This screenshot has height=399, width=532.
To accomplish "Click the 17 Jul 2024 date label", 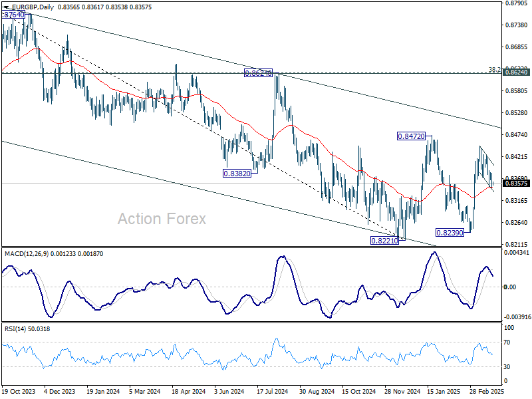I will 273,391.
